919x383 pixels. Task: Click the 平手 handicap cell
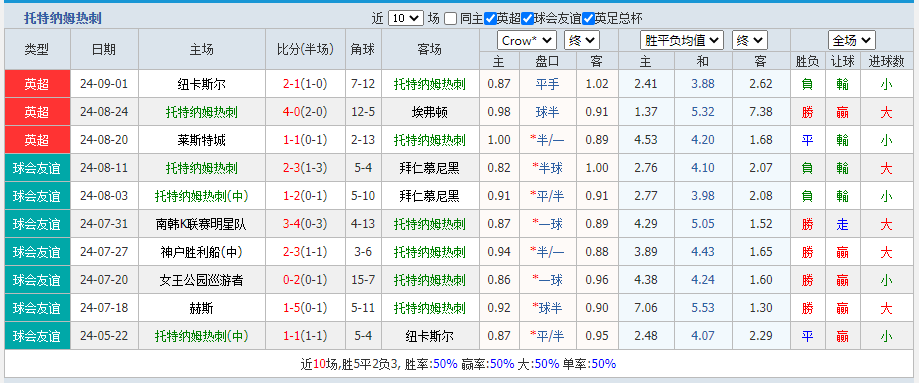547,84
